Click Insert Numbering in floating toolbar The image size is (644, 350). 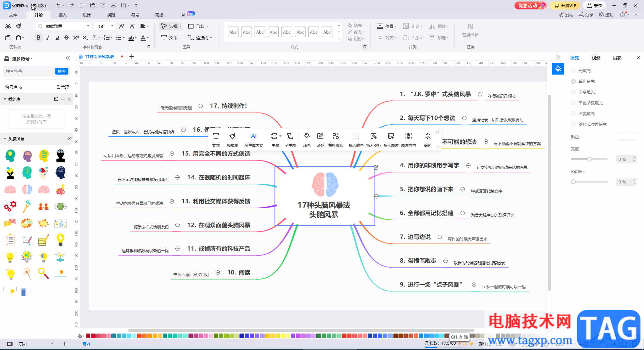pos(356,140)
